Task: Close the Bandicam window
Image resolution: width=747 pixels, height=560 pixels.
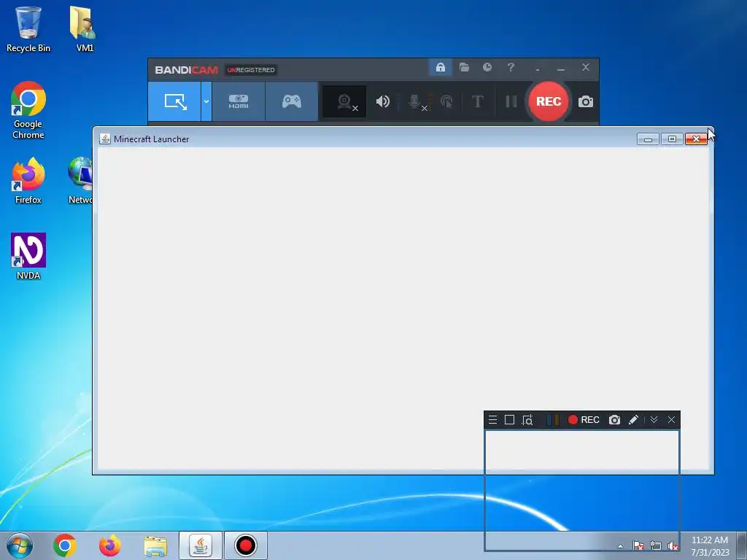Action: [586, 68]
